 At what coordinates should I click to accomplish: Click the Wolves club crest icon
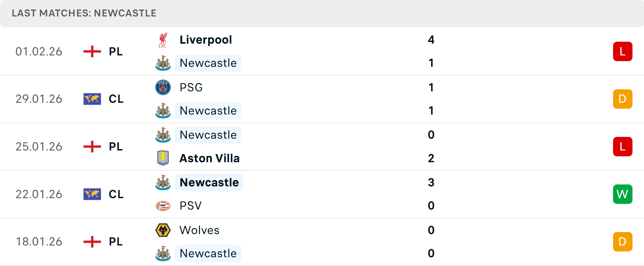pyautogui.click(x=163, y=230)
